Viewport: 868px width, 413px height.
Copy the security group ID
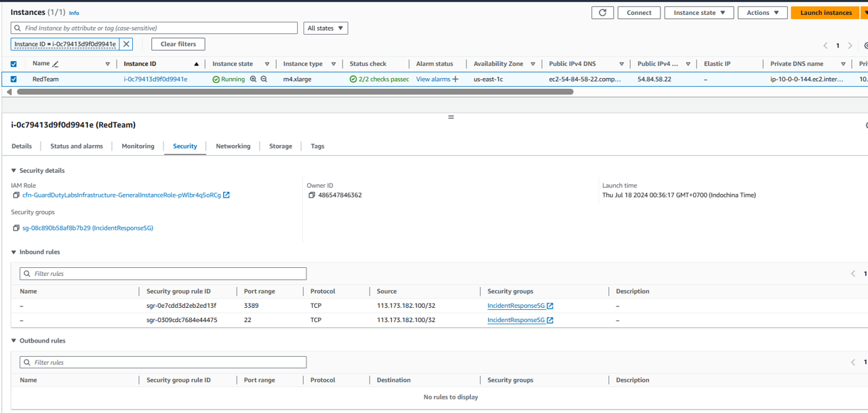pos(16,229)
